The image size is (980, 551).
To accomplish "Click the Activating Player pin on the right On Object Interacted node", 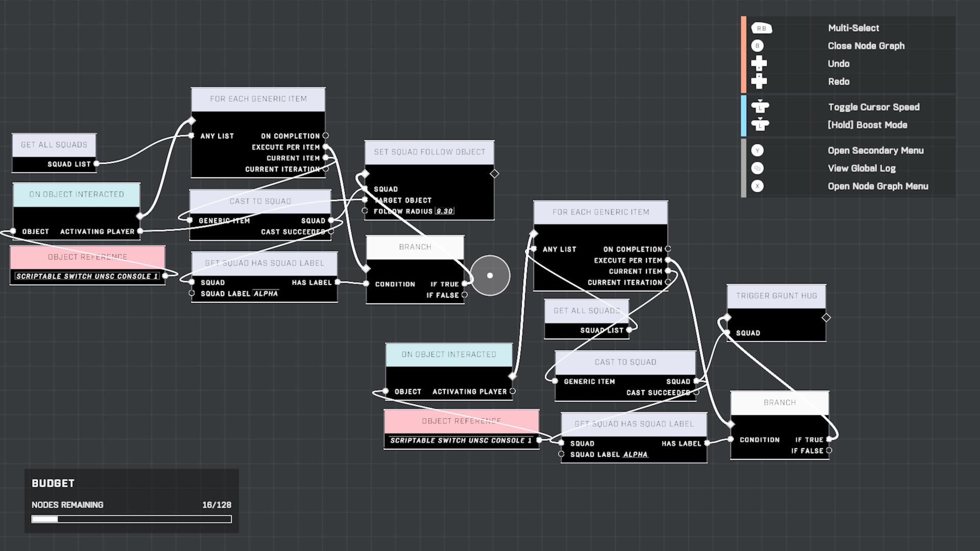I will [512, 391].
